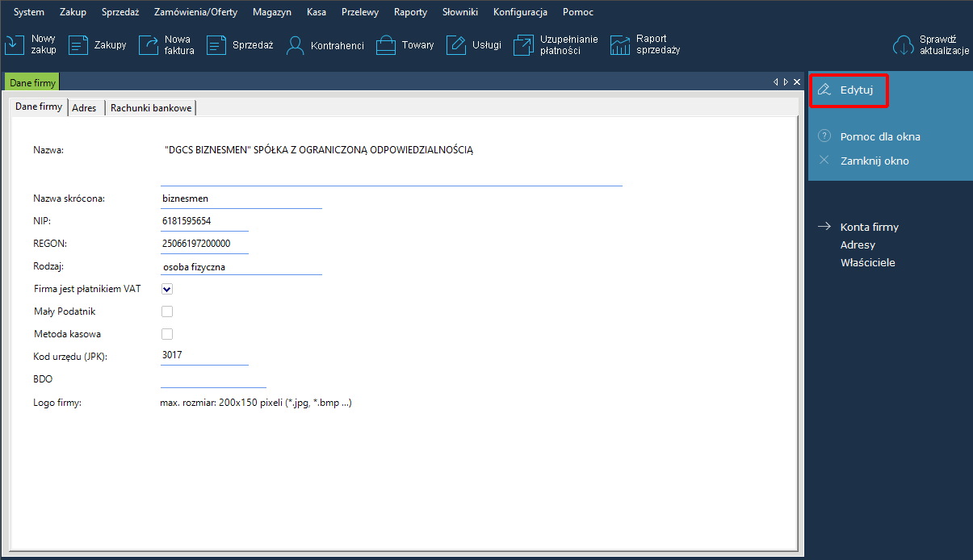The width and height of the screenshot is (973, 560).
Task: Select the green Dane firmy document tab
Action: [x=32, y=82]
